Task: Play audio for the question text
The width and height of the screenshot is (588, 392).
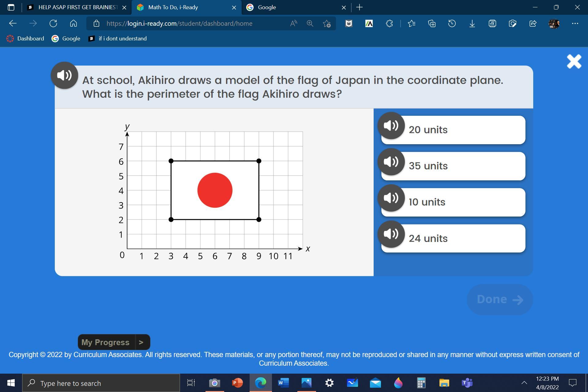Action: pyautogui.click(x=64, y=75)
